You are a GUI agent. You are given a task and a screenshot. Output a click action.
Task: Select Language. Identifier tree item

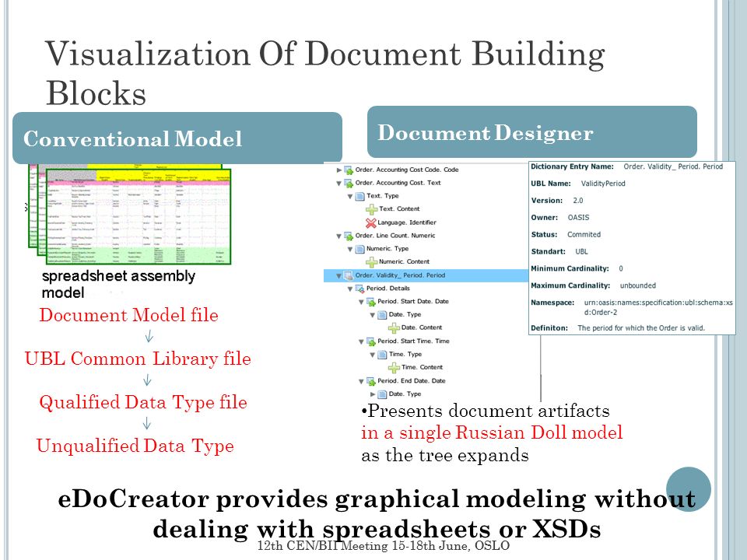(x=407, y=222)
